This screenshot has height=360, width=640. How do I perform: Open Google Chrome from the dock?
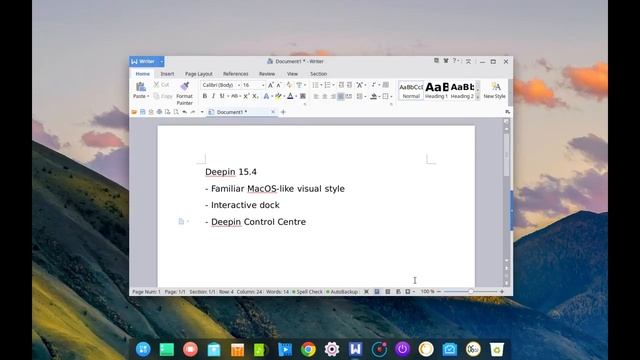[x=308, y=349]
